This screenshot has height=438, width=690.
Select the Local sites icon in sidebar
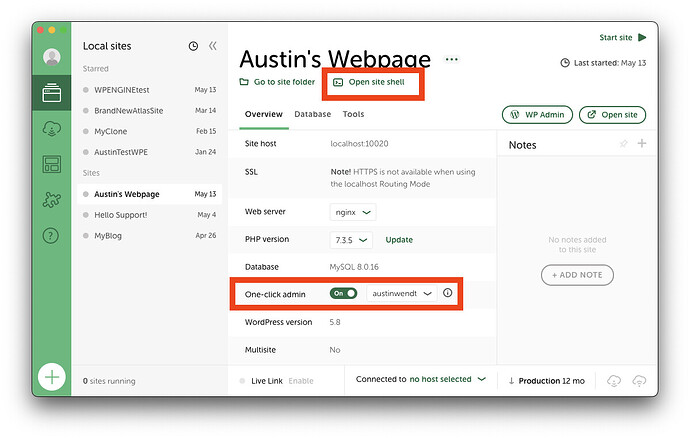pyautogui.click(x=51, y=93)
